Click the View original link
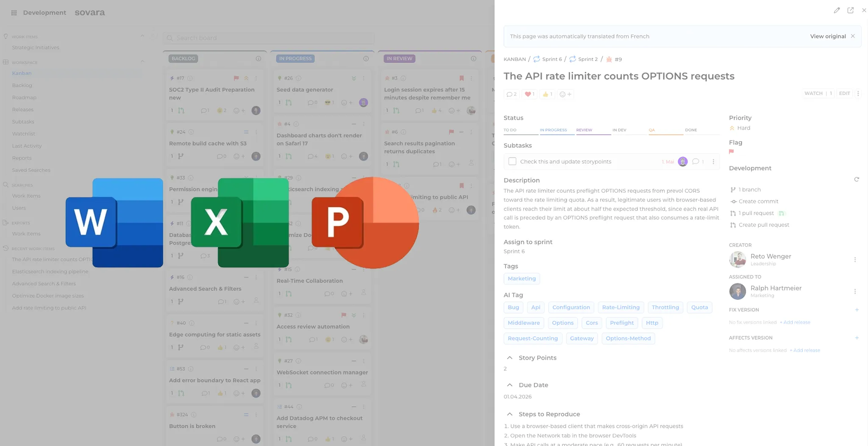 828,36
